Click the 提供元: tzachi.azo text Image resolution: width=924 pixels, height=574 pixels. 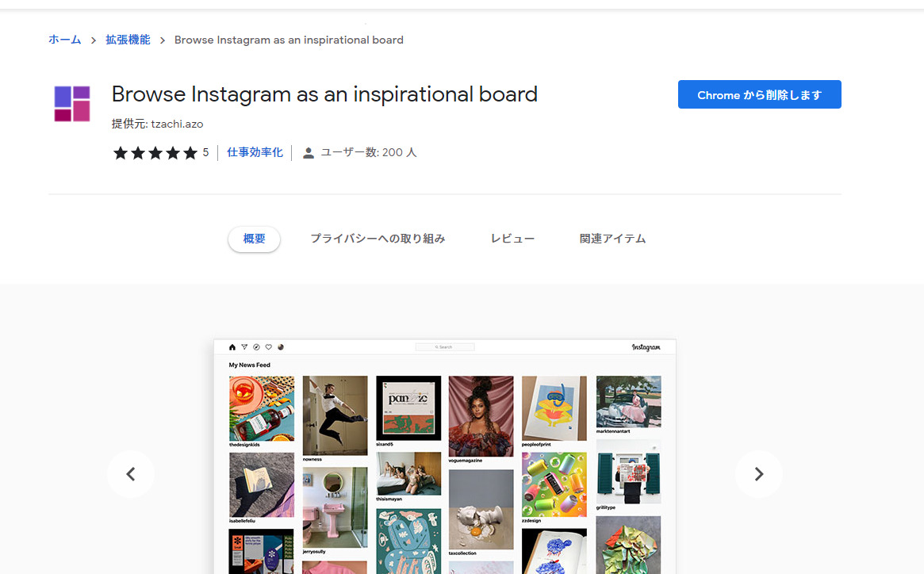tap(157, 124)
